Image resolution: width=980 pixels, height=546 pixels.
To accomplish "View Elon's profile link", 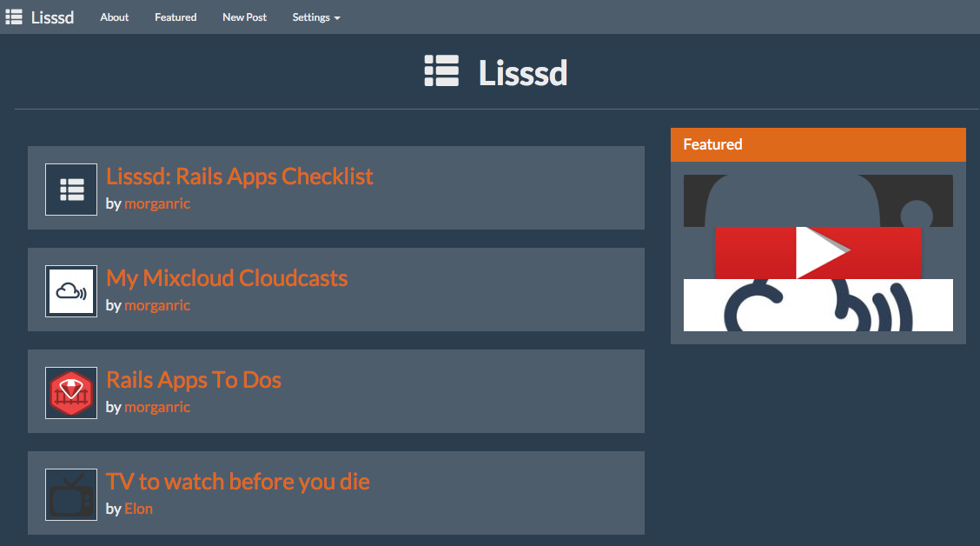I will [x=139, y=509].
